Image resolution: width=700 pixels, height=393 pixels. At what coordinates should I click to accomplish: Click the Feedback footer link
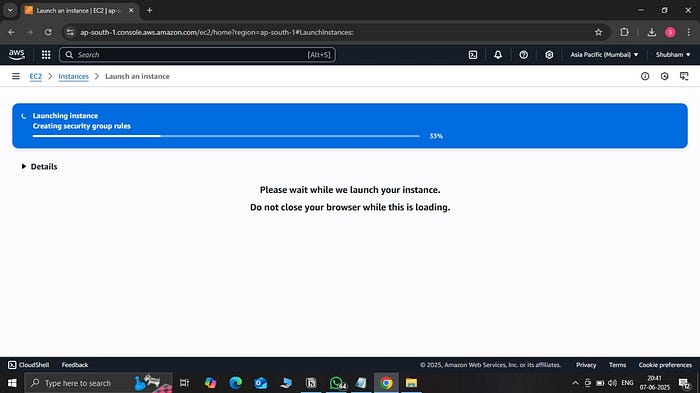75,365
